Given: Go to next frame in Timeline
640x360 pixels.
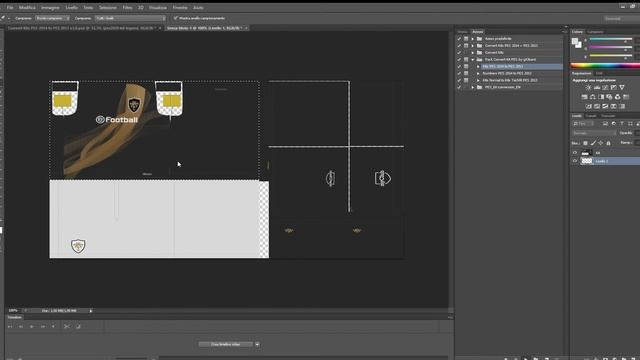Looking at the screenshot, I should point(42,327).
